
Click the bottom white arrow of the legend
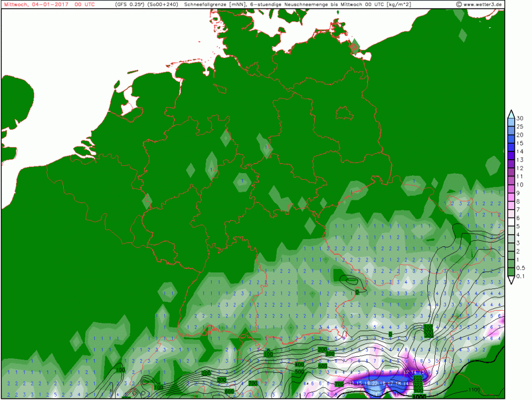(511, 280)
